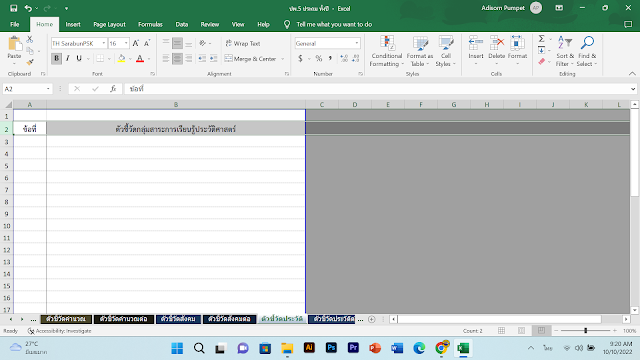Click the Paste clipboard icon
This screenshot has width=640, height=360.
[14, 44]
